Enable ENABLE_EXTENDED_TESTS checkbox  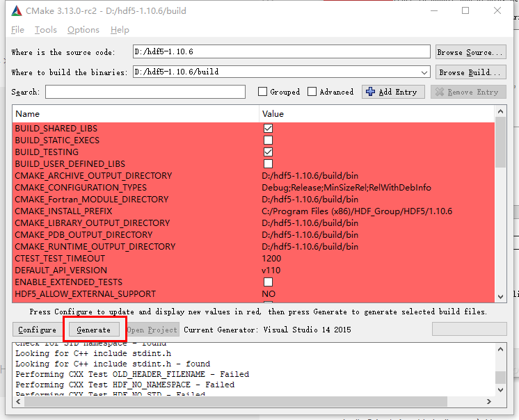(x=268, y=282)
